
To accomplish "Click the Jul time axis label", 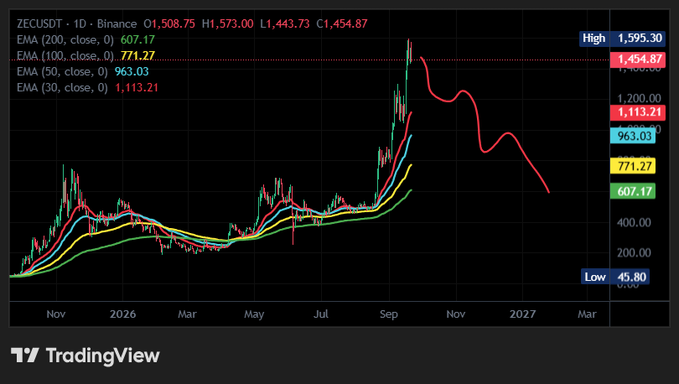I will (x=321, y=314).
